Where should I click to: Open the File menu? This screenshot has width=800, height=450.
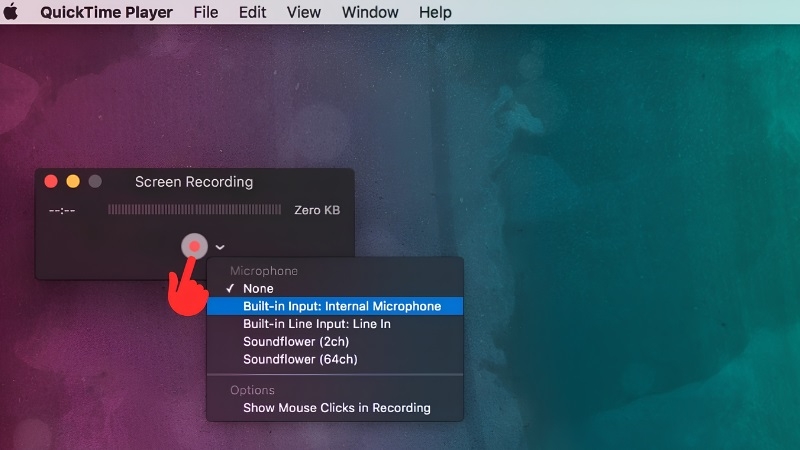pos(206,12)
